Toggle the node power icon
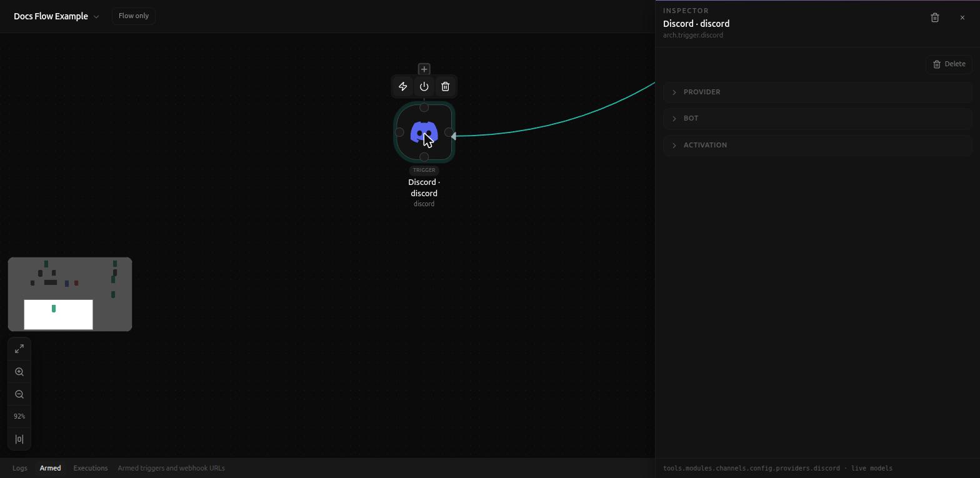Screen dimensions: 980x478 click(x=424, y=86)
